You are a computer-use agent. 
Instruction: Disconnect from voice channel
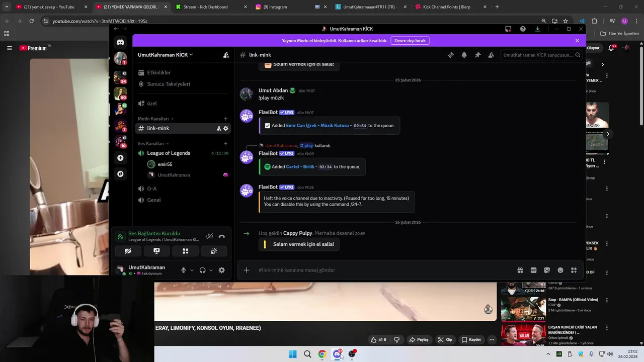pos(221,236)
